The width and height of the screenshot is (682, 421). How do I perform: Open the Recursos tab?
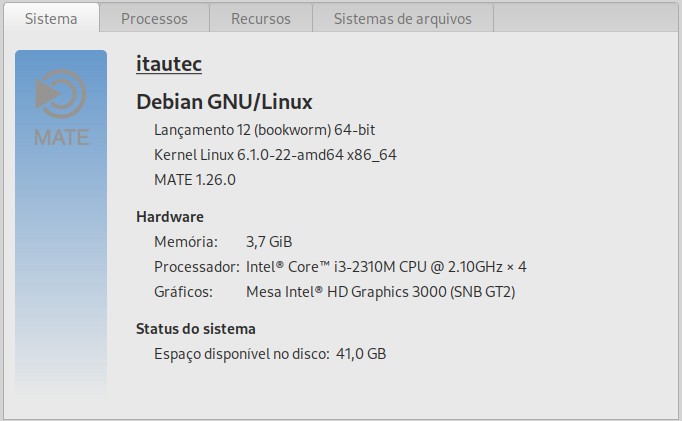(x=261, y=19)
